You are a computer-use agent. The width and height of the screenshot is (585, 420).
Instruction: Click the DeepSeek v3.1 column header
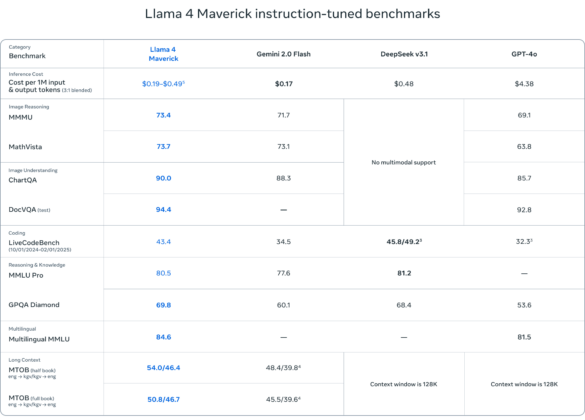(x=404, y=54)
